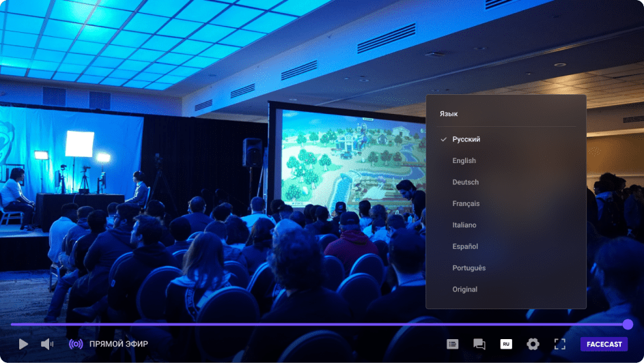
Task: Click the RU language badge
Action: click(506, 344)
